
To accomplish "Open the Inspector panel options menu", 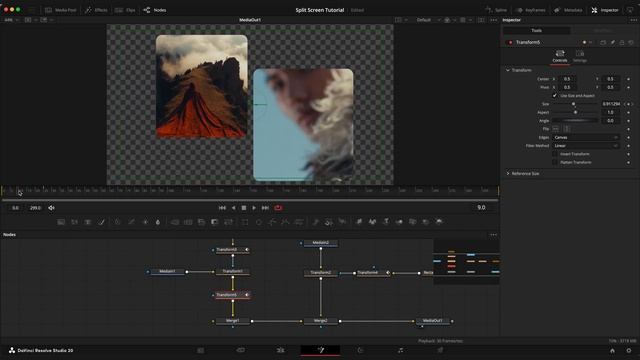I will (633, 20).
